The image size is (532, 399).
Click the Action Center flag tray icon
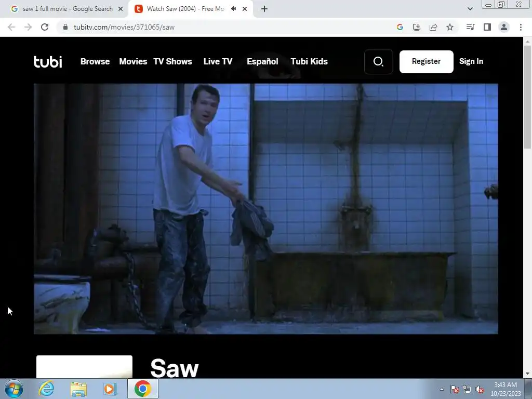click(x=455, y=389)
